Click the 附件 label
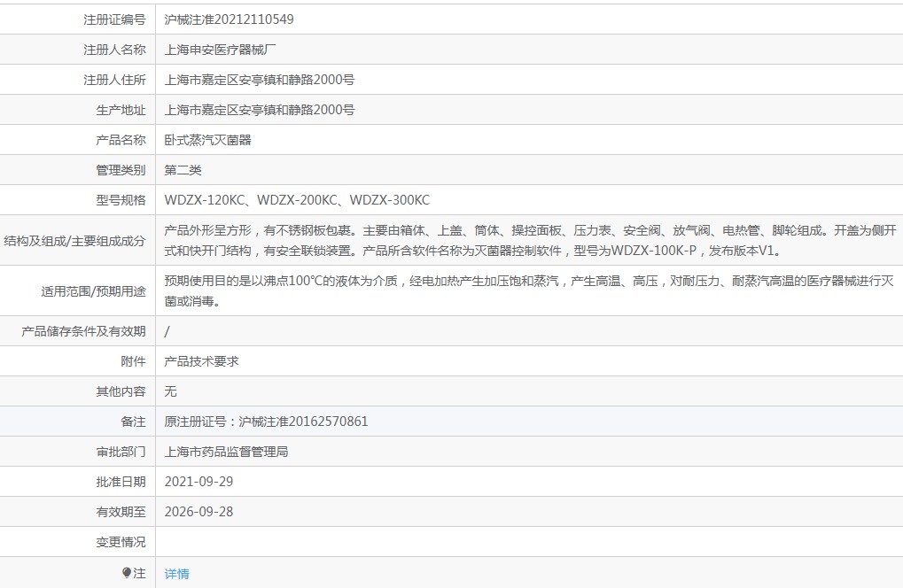Image resolution: width=903 pixels, height=588 pixels. [x=133, y=361]
